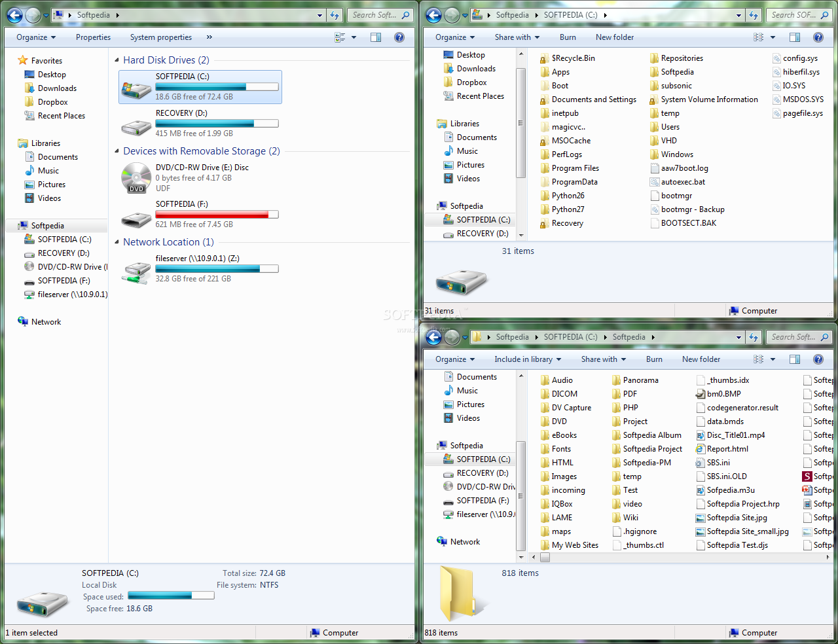Select the pagefile.sys file icon
This screenshot has height=644, width=838.
(x=776, y=113)
